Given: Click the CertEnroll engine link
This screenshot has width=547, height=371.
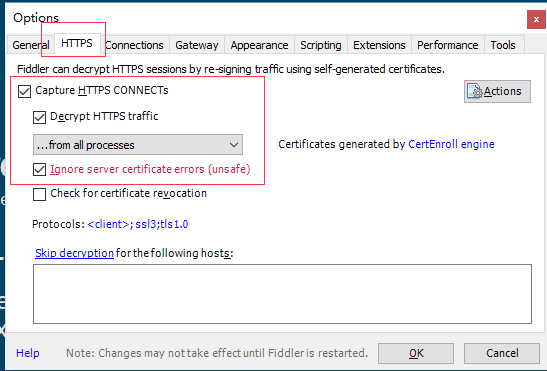Looking at the screenshot, I should [x=451, y=144].
